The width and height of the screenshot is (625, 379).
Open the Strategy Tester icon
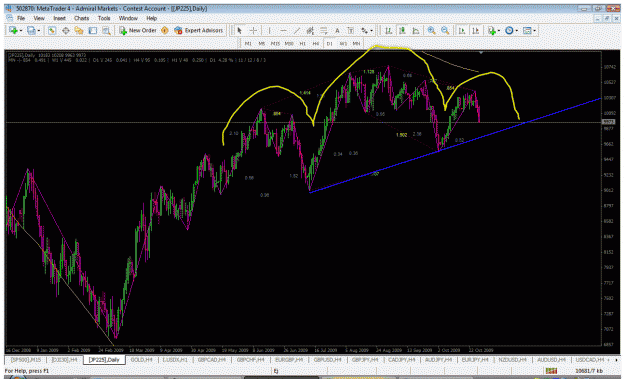coord(106,30)
